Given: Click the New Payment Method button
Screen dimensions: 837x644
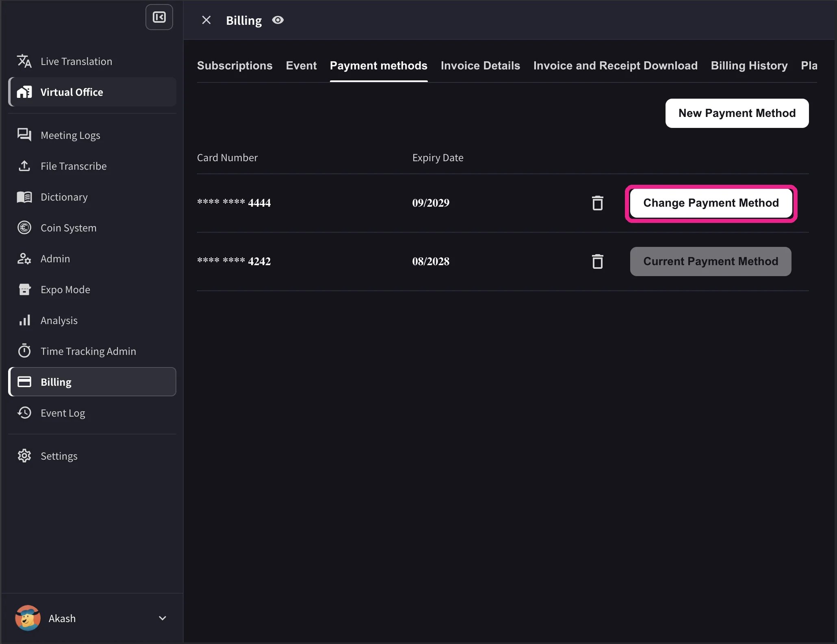Looking at the screenshot, I should [x=737, y=113].
